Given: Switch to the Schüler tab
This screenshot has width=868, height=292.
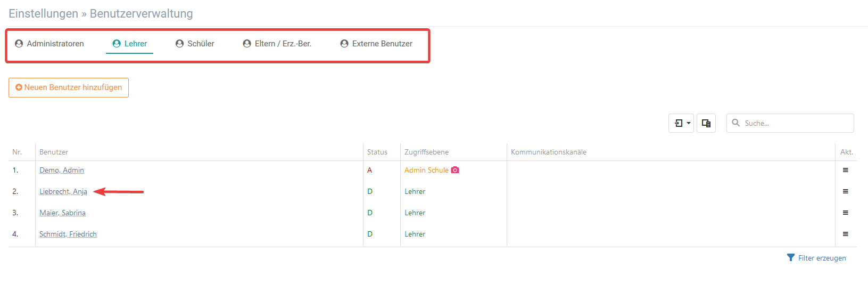Looking at the screenshot, I should (x=195, y=44).
